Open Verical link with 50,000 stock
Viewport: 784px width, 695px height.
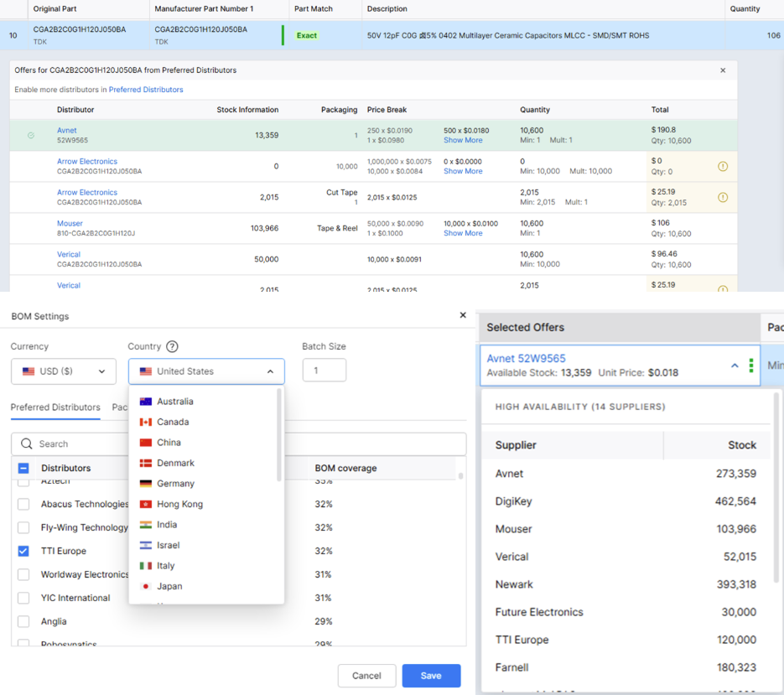pyautogui.click(x=69, y=255)
